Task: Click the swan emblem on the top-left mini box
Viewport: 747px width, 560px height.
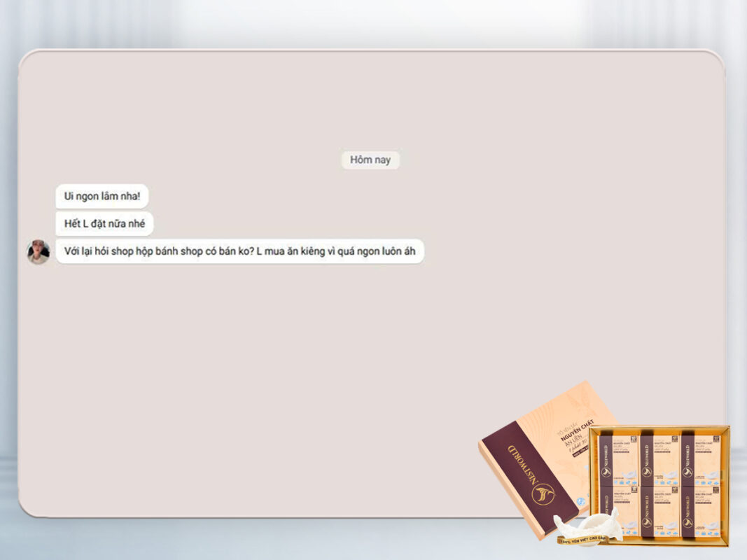Action: pos(606,472)
